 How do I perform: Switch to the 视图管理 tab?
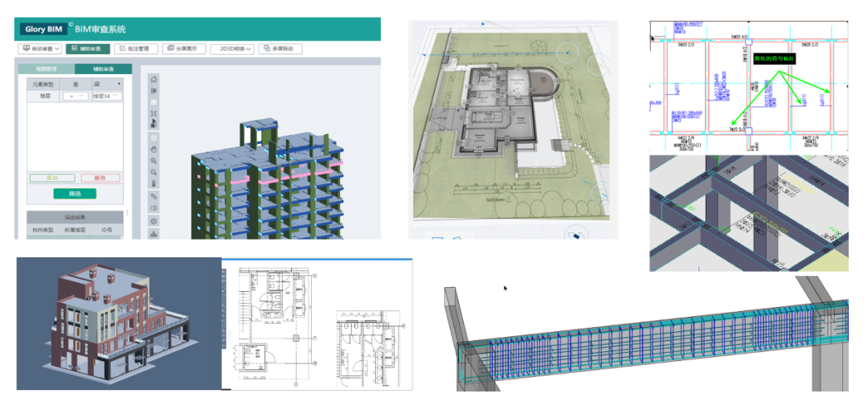pyautogui.click(x=46, y=69)
